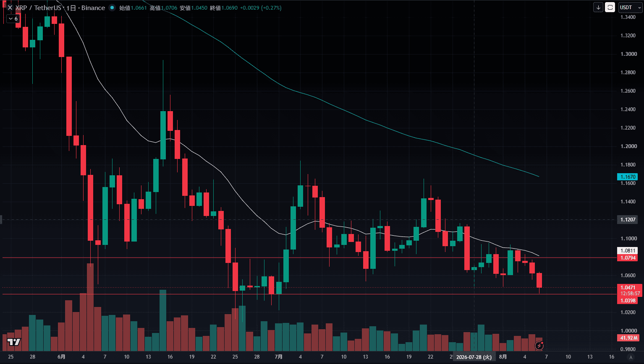Click the rounded square button beside USDT
Viewport: 644px width, 364px height.
click(610, 7)
